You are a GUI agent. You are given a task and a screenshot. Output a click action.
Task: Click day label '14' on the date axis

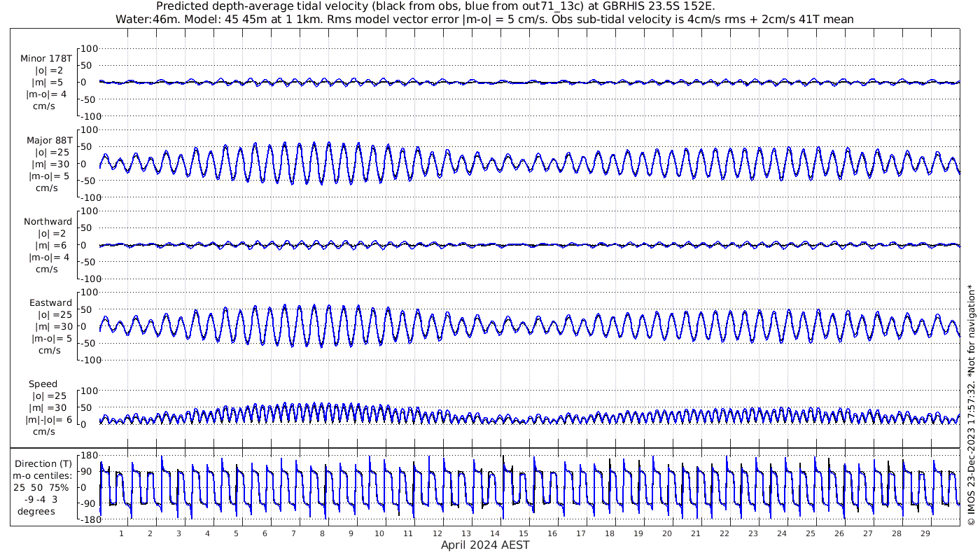(x=494, y=533)
